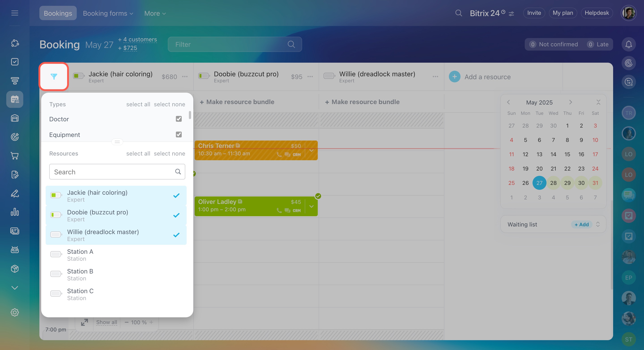Open the Booking forms dropdown
This screenshot has height=350, width=644.
coord(108,13)
